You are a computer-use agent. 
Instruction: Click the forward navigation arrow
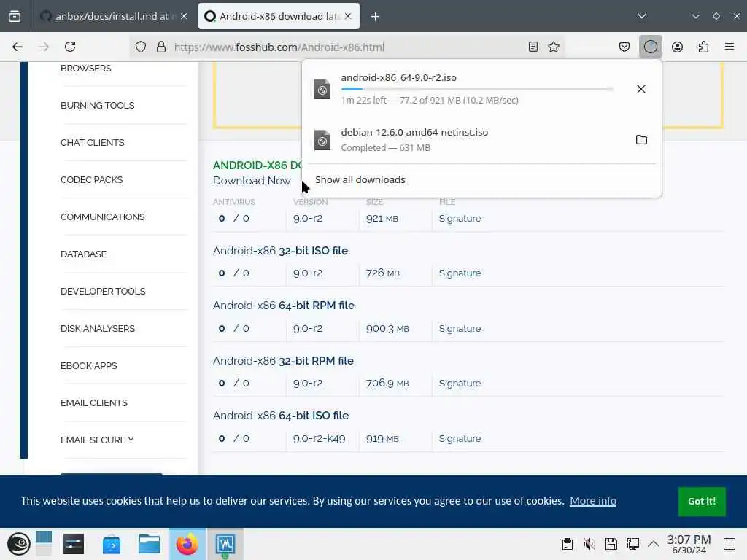tap(44, 47)
